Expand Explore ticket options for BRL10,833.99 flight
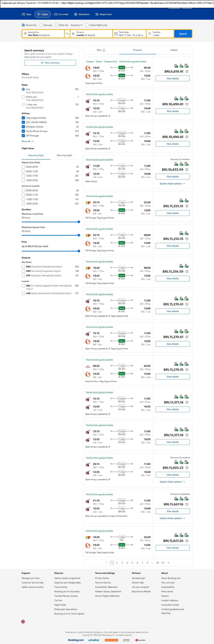Viewport: 214px width, 644px height. coord(172,184)
